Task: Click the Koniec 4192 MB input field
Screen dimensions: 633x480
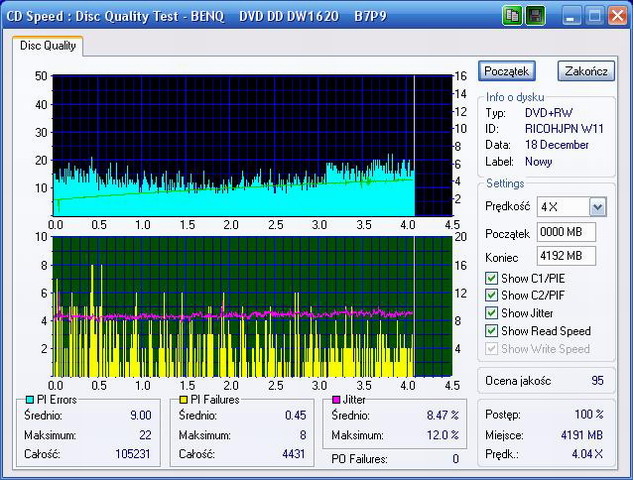Action: tap(566, 256)
